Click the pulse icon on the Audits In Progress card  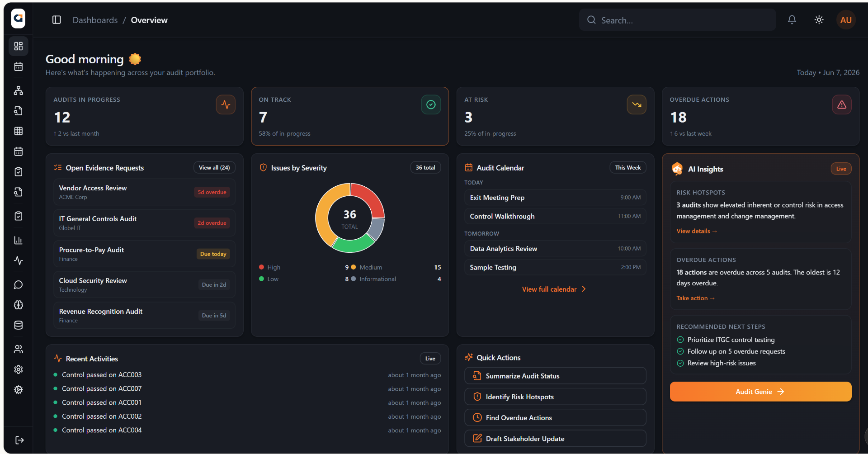tap(226, 105)
